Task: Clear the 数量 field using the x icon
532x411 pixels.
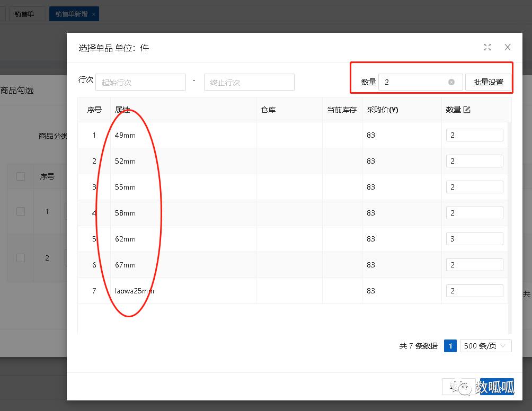Action: [x=451, y=82]
